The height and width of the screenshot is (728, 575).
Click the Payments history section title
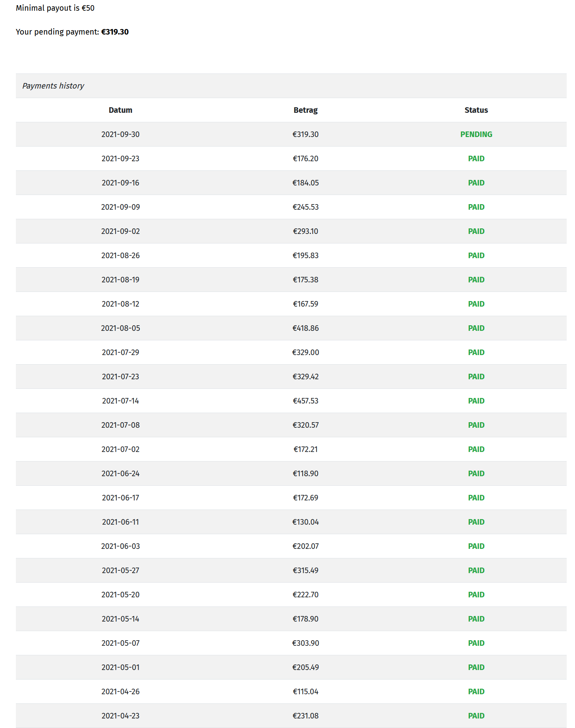tap(53, 86)
